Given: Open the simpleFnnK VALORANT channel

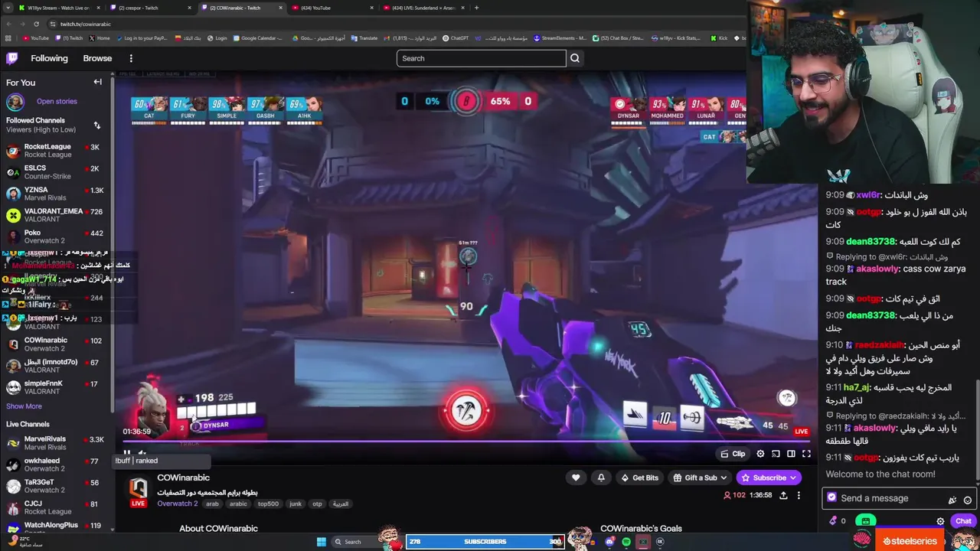Looking at the screenshot, I should pos(55,387).
